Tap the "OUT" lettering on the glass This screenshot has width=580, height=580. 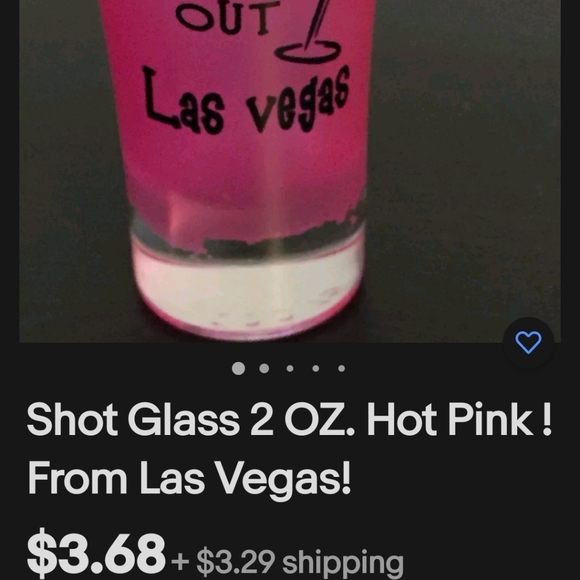pyautogui.click(x=228, y=17)
